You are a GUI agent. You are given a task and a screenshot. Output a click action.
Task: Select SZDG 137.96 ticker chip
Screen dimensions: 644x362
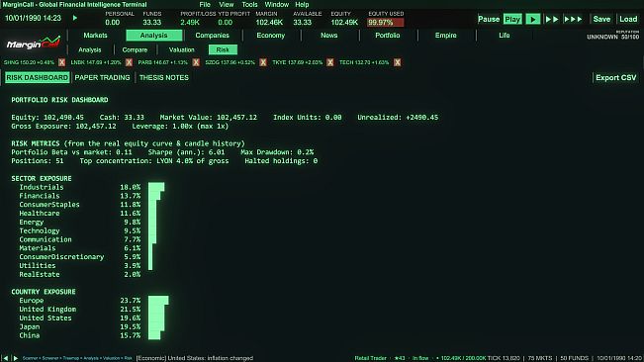[230, 62]
